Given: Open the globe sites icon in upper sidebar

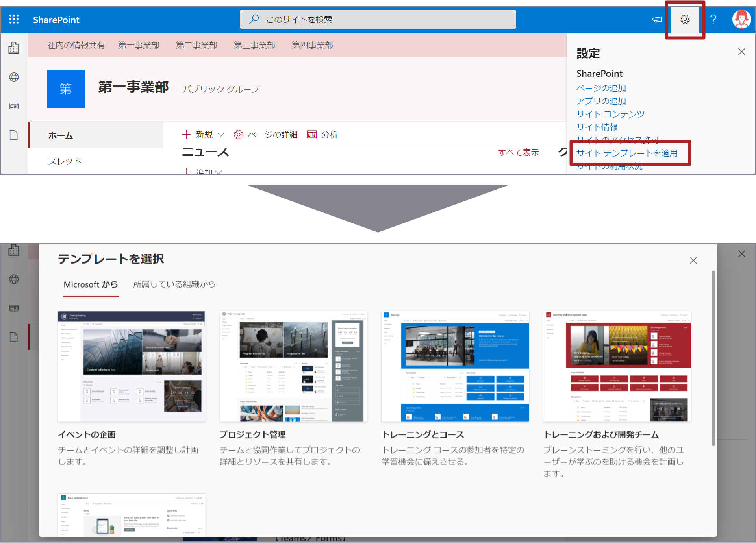Looking at the screenshot, I should click(x=14, y=77).
